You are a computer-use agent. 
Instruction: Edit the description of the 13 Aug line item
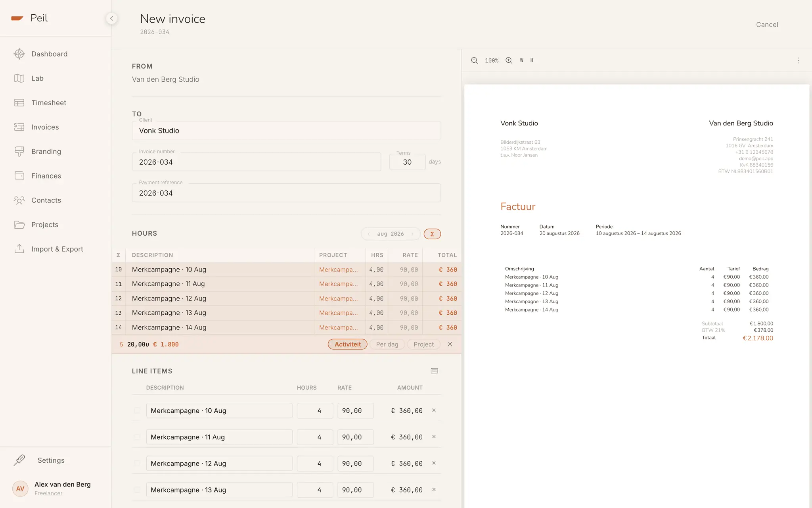pos(219,490)
